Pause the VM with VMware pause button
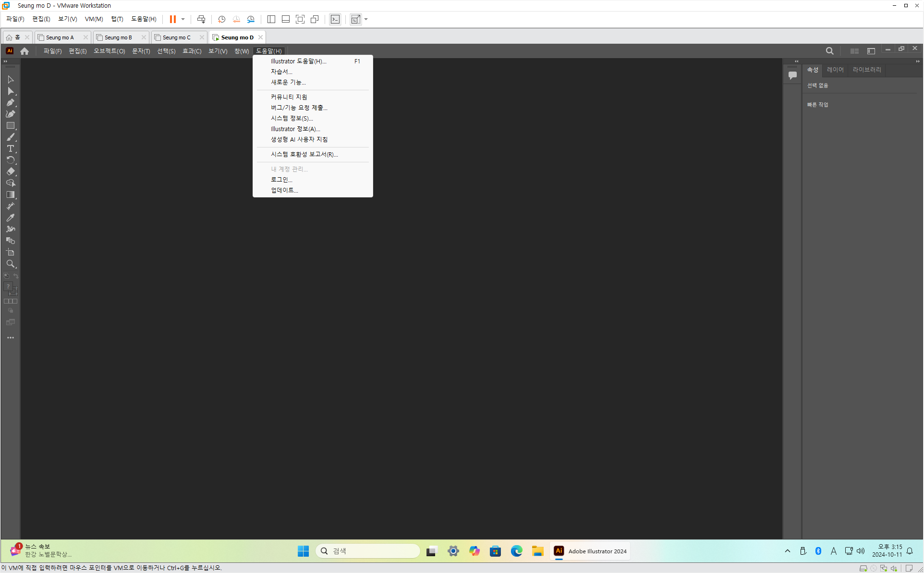This screenshot has width=924, height=573. coord(173,19)
